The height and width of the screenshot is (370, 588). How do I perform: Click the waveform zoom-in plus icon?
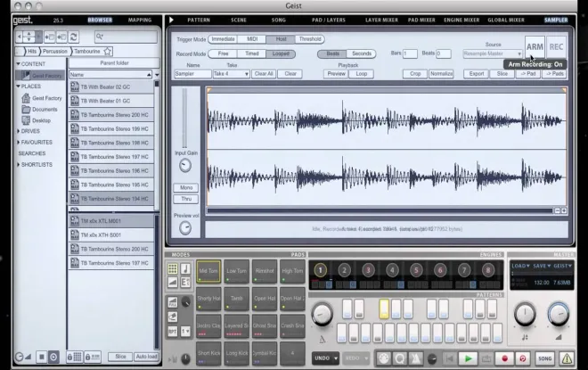(564, 211)
